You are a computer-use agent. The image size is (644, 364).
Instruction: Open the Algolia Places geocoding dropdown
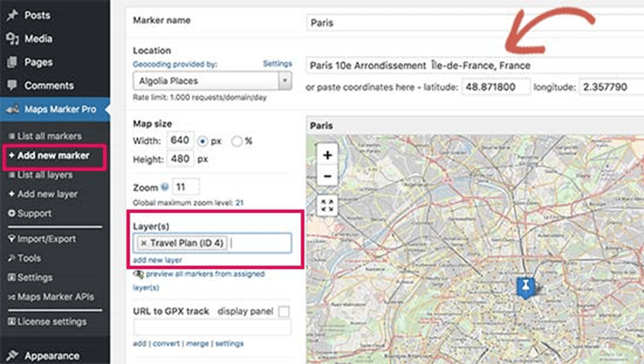tap(212, 80)
